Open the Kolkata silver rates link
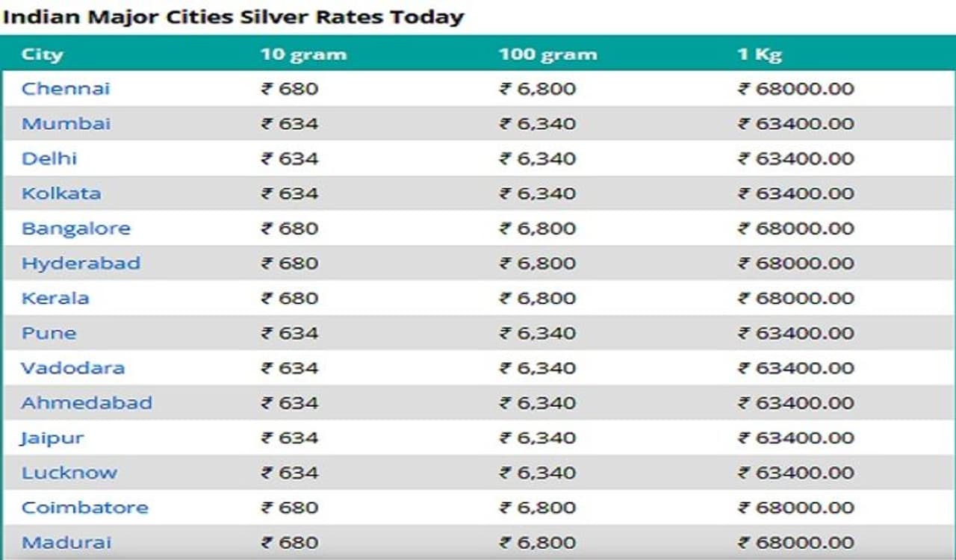 [x=61, y=193]
